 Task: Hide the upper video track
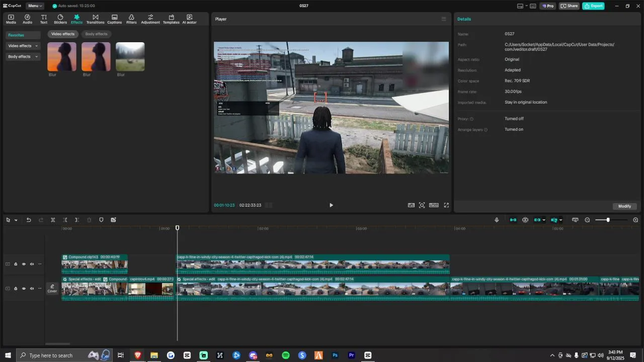[24, 264]
